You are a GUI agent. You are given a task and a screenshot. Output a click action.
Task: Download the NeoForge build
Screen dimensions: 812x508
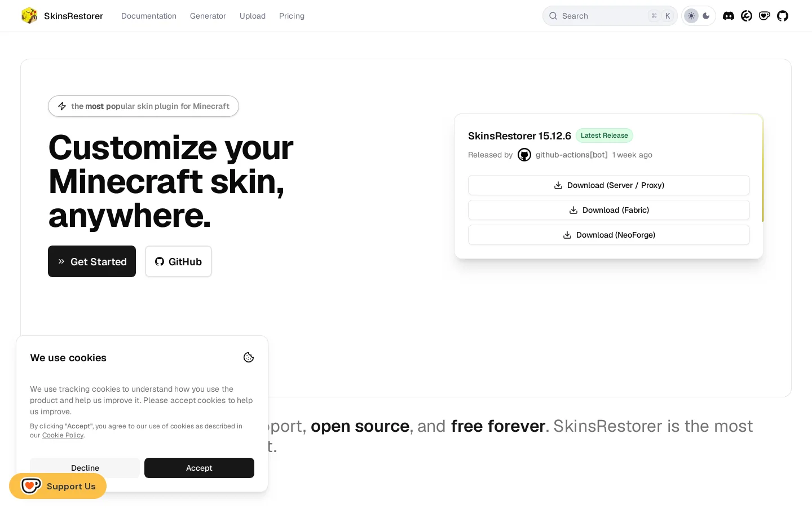pos(609,235)
